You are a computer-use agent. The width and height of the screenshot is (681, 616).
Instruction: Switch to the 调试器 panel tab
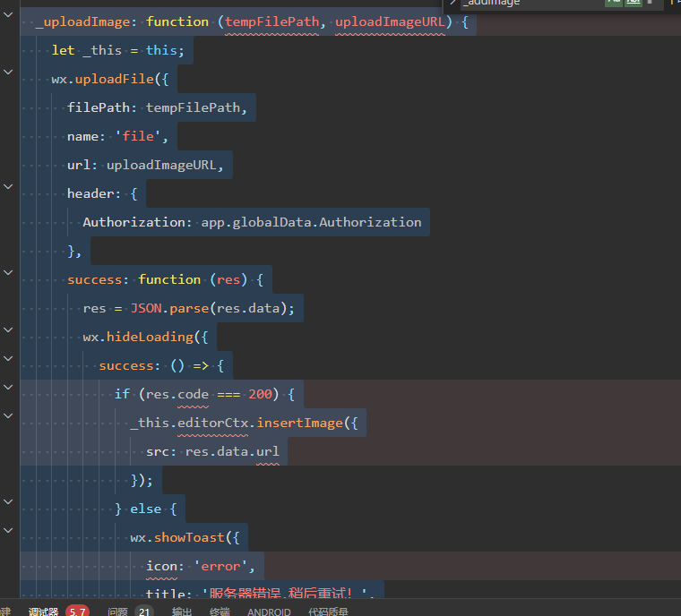click(x=43, y=612)
